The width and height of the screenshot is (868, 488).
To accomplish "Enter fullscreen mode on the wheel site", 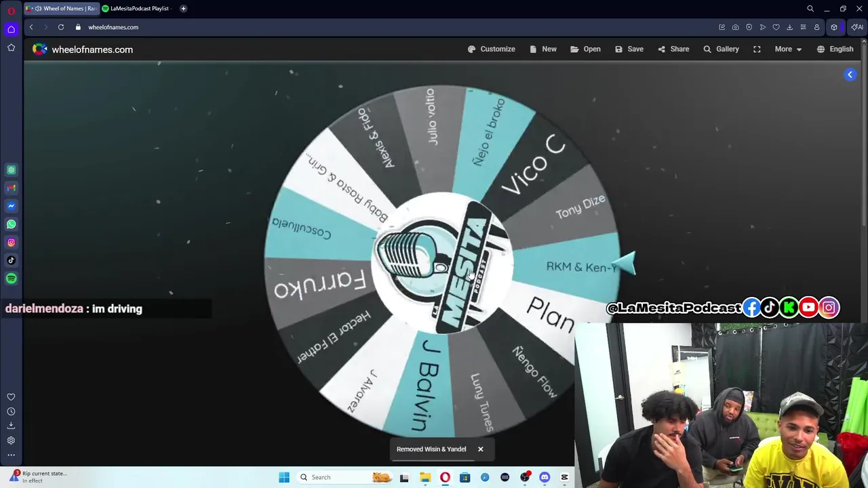I will point(757,49).
